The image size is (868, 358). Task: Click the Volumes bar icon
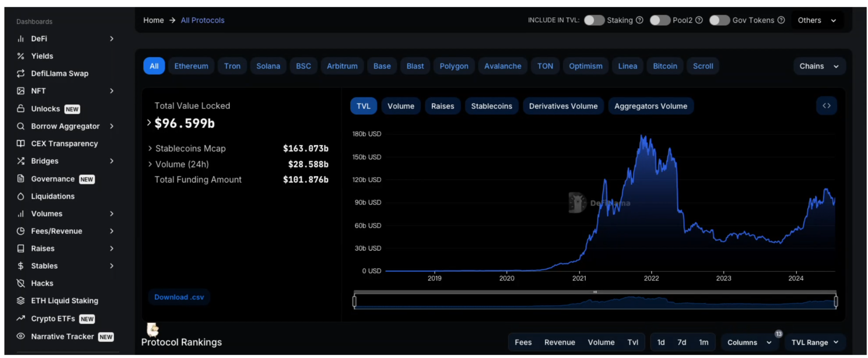21,214
